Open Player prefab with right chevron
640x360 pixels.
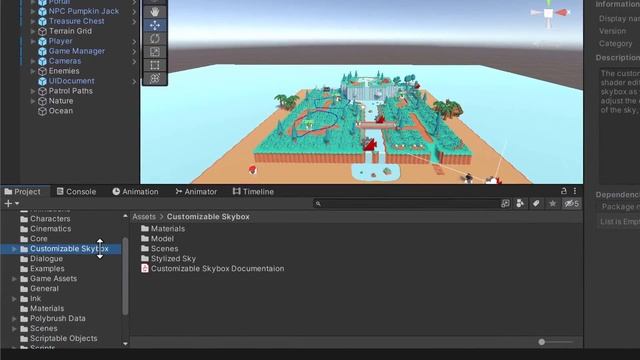pyautogui.click(x=134, y=42)
